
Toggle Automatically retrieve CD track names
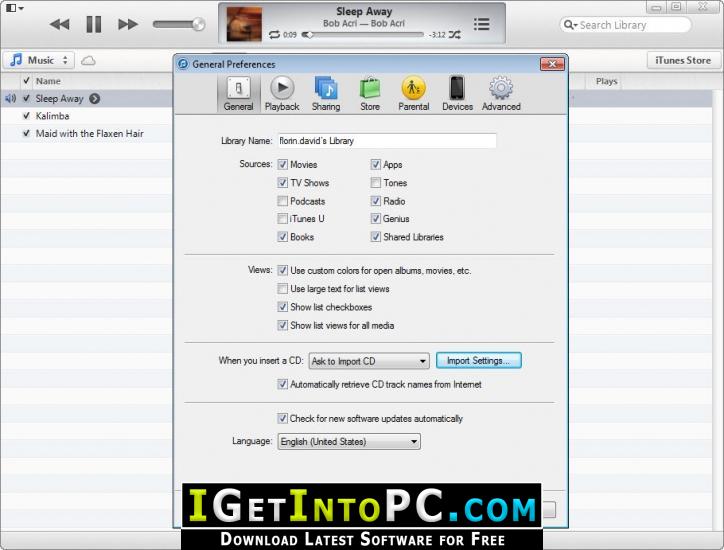283,384
